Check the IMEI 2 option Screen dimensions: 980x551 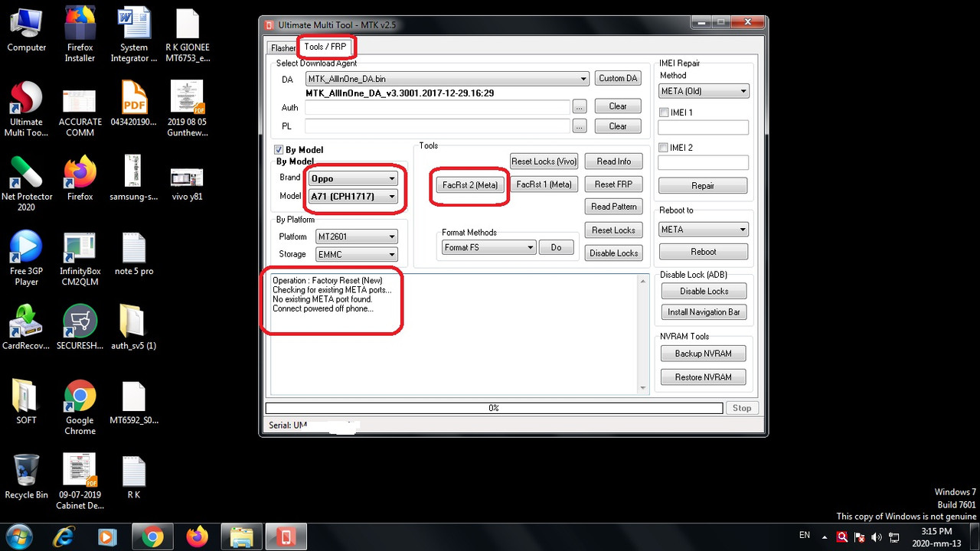[x=663, y=147]
